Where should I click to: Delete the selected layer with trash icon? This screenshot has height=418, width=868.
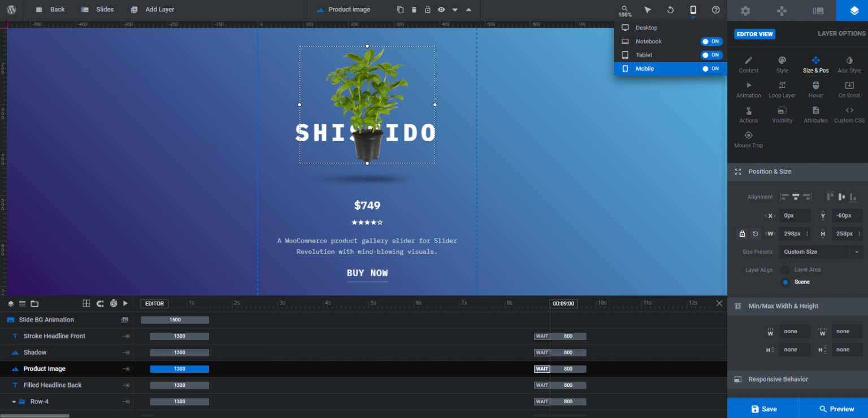click(415, 10)
